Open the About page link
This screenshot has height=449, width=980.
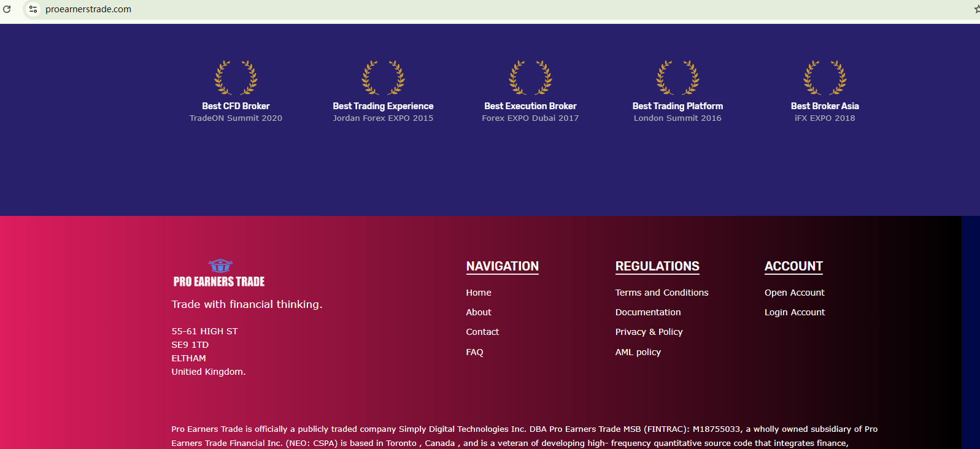pos(479,312)
